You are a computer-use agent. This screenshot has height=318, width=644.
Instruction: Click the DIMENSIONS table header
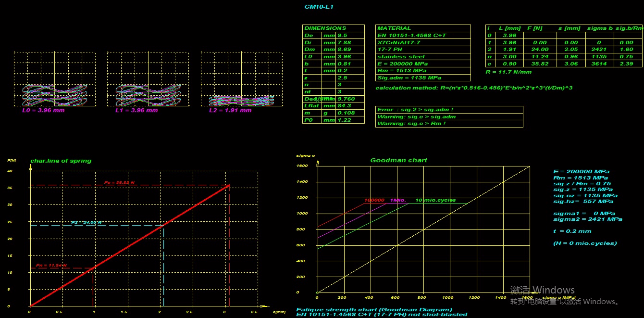(x=325, y=28)
